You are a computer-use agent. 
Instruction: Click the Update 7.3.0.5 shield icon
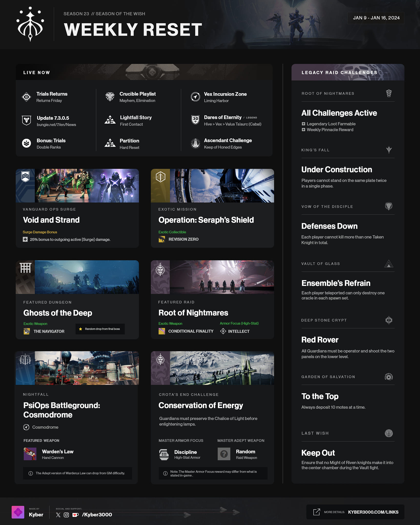pyautogui.click(x=26, y=120)
